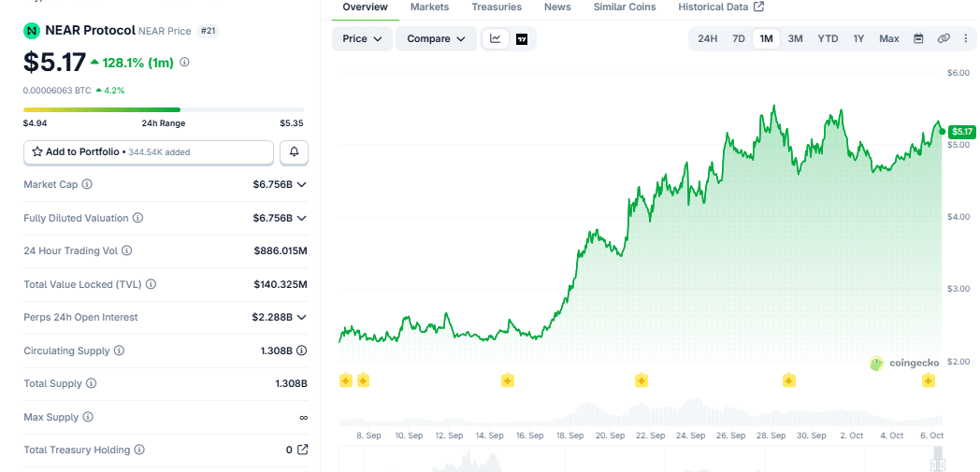Viewport: 980px width, 472px height.
Task: Open the Overview tab
Action: [x=365, y=7]
